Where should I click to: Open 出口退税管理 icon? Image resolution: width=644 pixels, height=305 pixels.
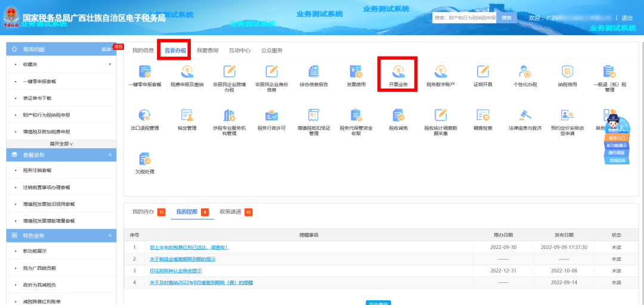click(x=144, y=116)
